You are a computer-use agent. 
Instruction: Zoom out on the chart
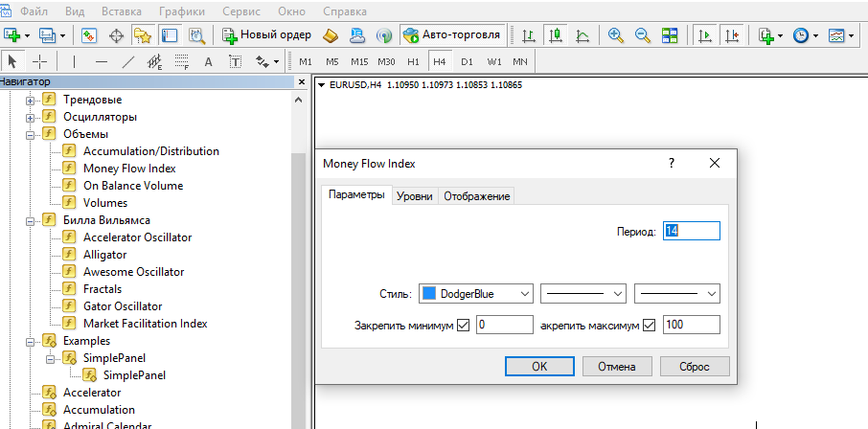pos(642,35)
